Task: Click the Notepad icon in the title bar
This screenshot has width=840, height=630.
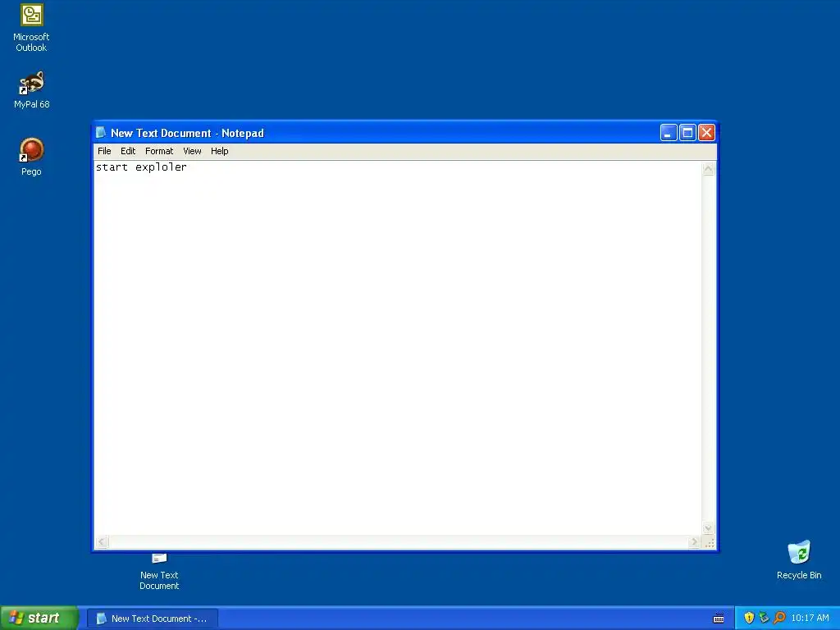Action: 101,132
